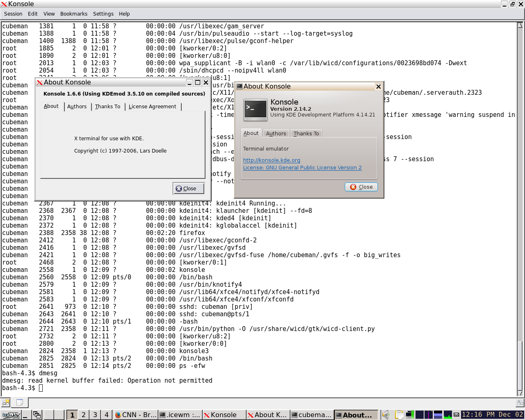Open the Session menu
This screenshot has height=420, width=525.
point(13,14)
